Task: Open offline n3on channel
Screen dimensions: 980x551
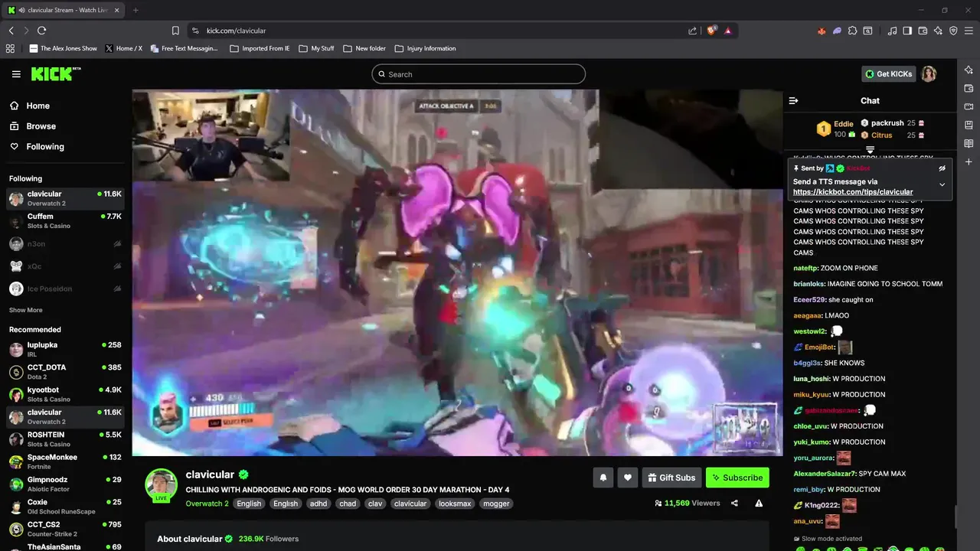Action: click(65, 243)
